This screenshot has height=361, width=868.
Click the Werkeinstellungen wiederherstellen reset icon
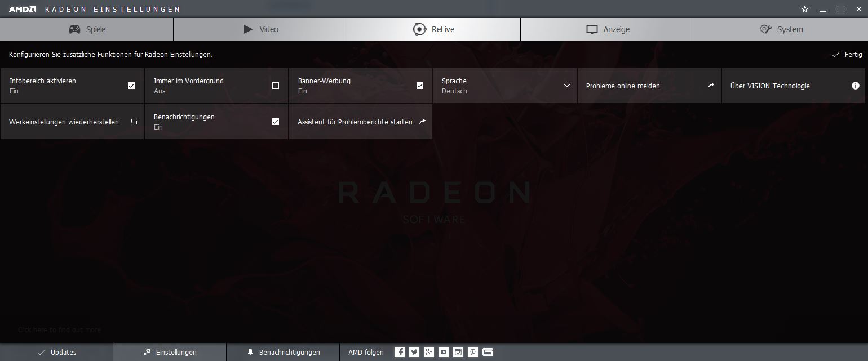[134, 122]
